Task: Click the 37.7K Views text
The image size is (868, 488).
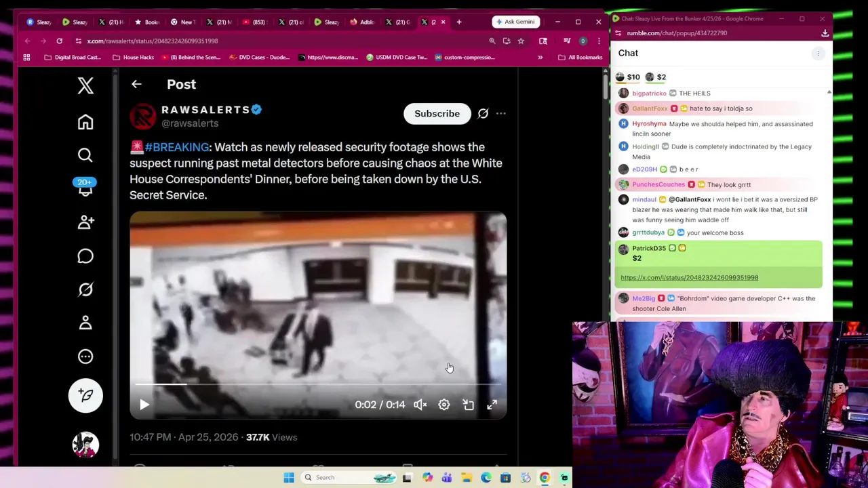Action: (271, 437)
